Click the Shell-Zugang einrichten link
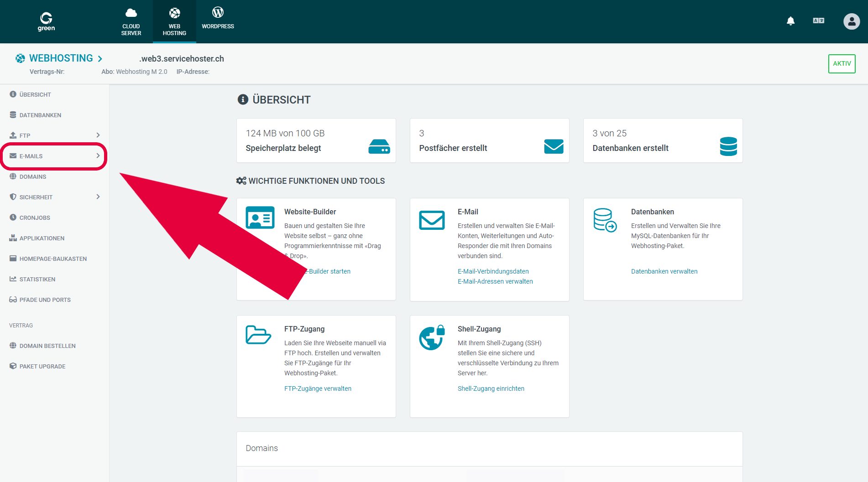Image resolution: width=868 pixels, height=482 pixels. (x=491, y=389)
